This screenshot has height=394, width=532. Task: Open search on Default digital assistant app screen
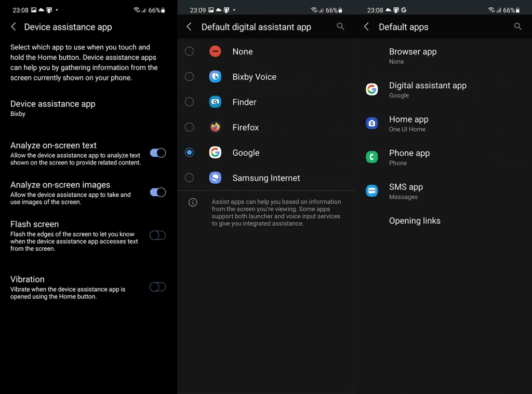[340, 26]
